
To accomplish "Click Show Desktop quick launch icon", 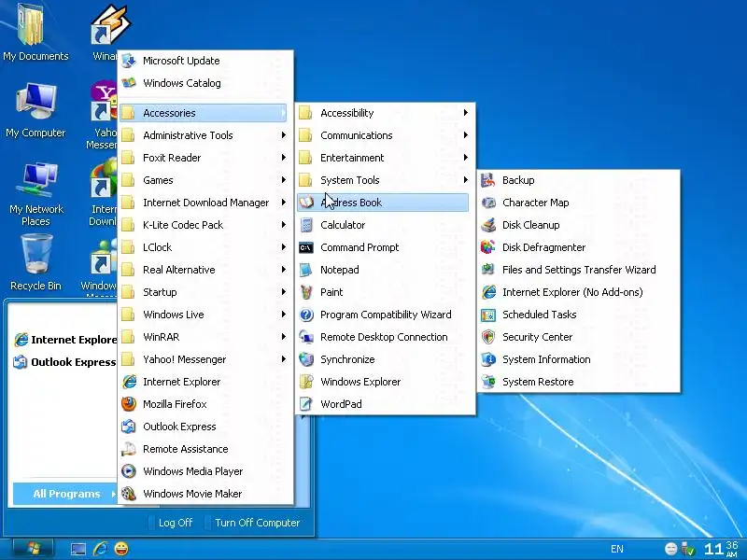I will point(78,549).
